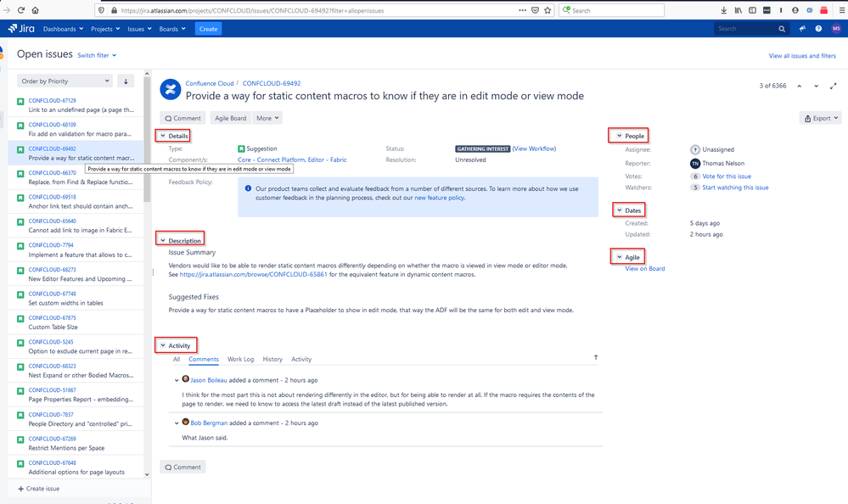Expand issue to full screen view
The height and width of the screenshot is (504, 848).
(x=834, y=86)
